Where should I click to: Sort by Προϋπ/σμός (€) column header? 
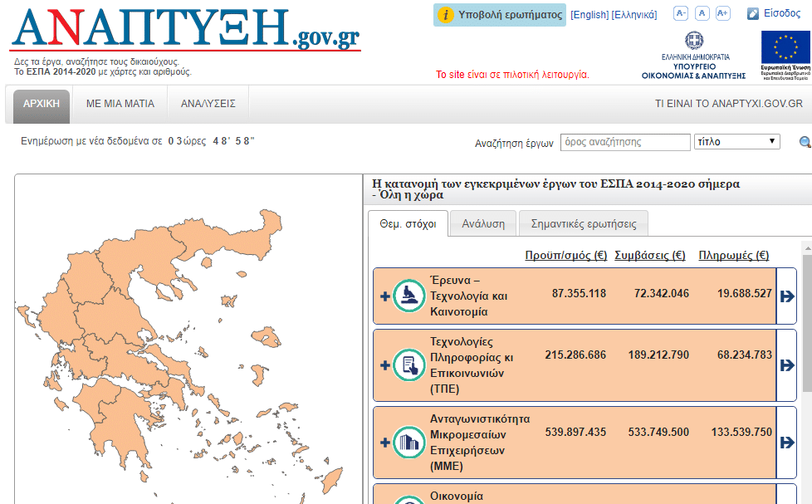(566, 256)
